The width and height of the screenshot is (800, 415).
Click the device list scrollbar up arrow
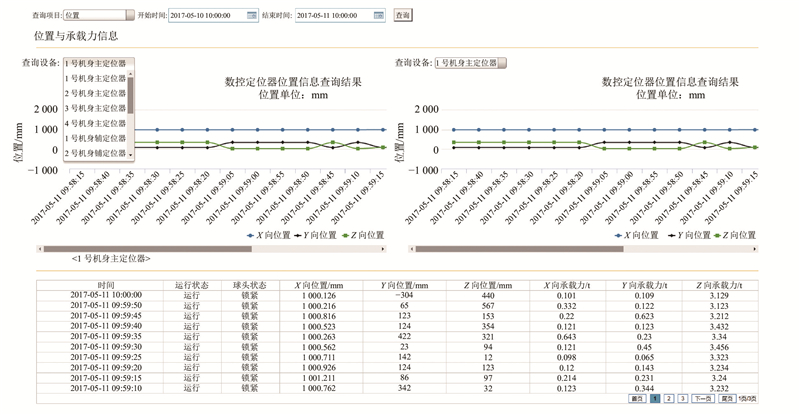point(131,74)
